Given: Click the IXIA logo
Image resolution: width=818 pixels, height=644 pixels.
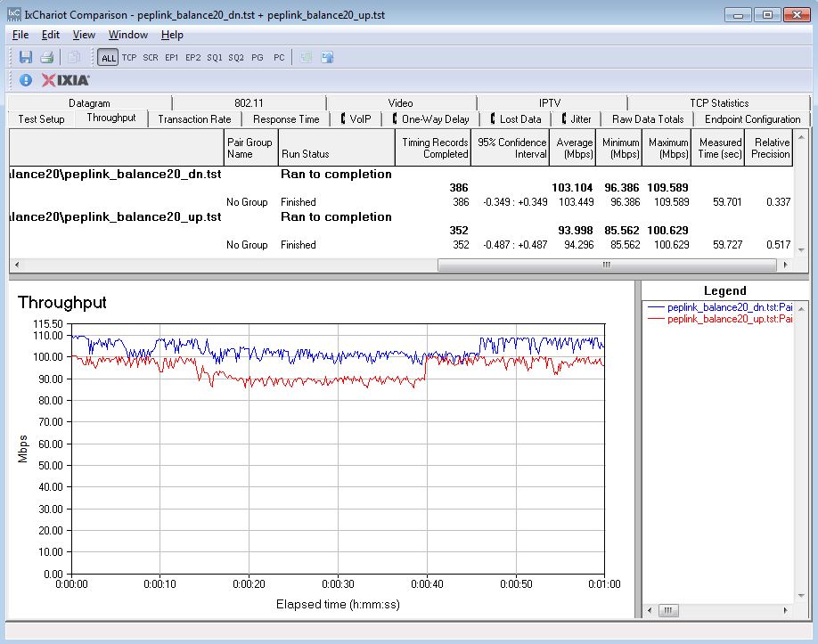Looking at the screenshot, I should (x=66, y=80).
